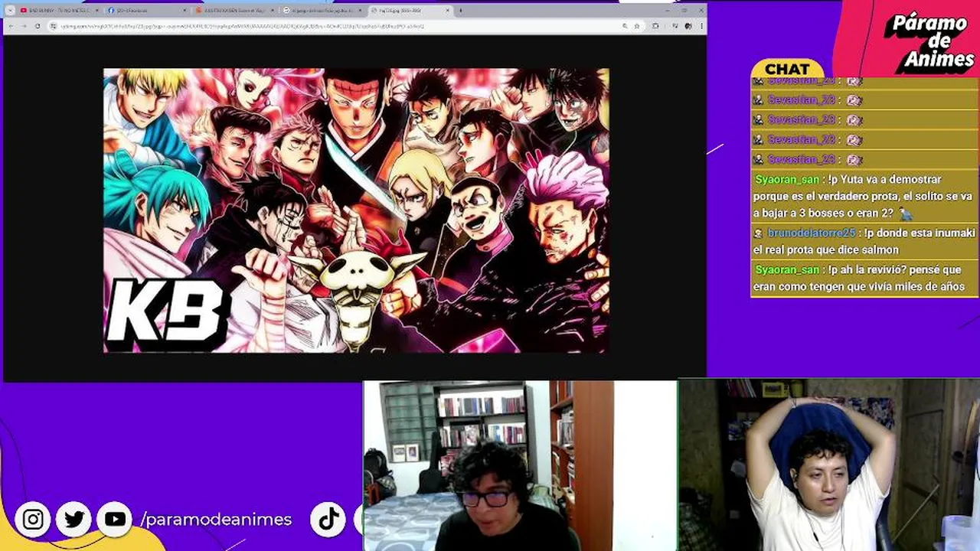Open the Chrome extensions icon
Screen dimensions: 980x551
pyautogui.click(x=655, y=26)
